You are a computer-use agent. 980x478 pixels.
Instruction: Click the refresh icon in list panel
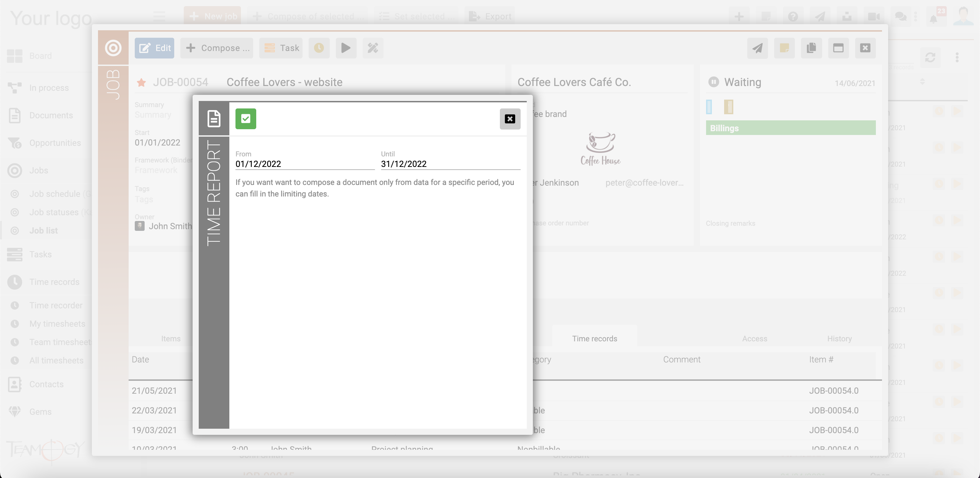930,57
